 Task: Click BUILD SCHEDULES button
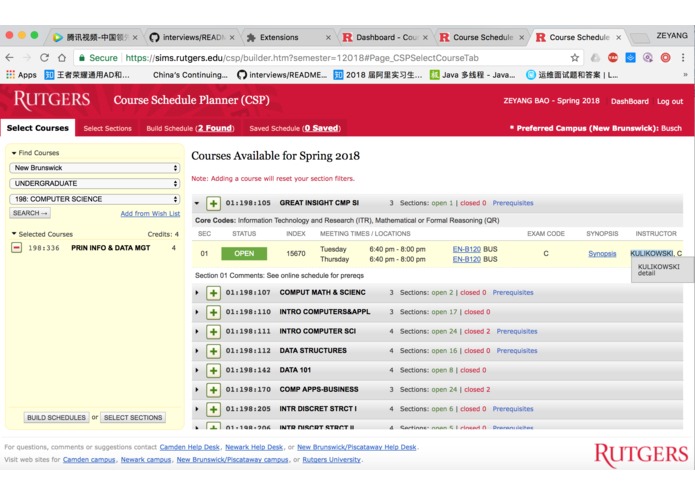tap(56, 418)
